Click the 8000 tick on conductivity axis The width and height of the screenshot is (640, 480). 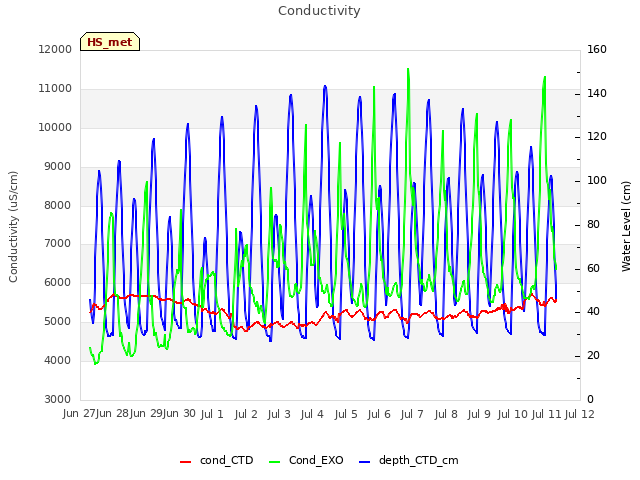pos(58,205)
